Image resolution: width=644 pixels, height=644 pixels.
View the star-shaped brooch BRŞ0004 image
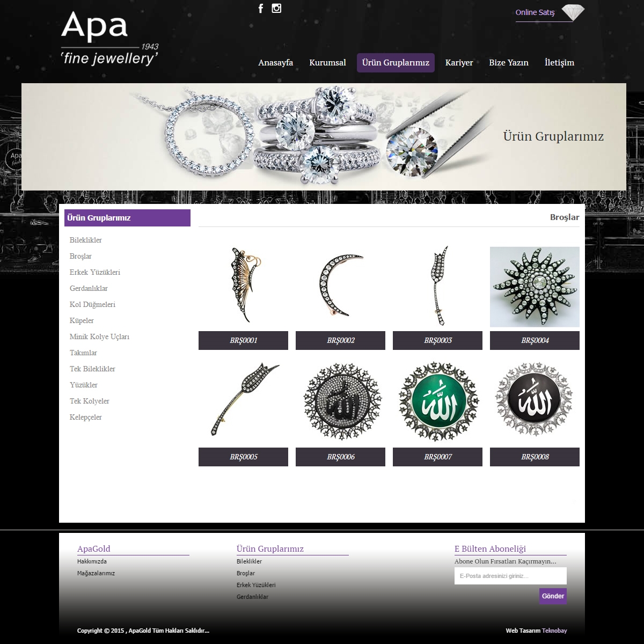click(535, 287)
